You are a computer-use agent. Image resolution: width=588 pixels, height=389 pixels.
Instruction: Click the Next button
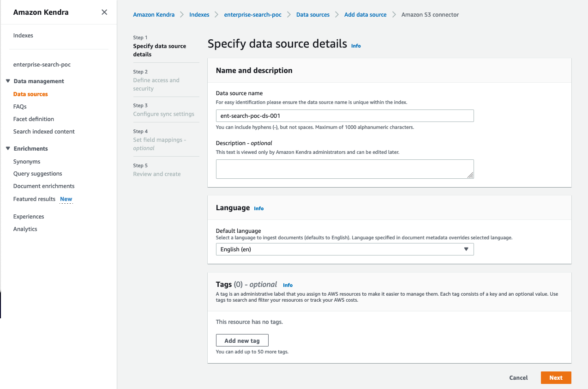tap(556, 378)
